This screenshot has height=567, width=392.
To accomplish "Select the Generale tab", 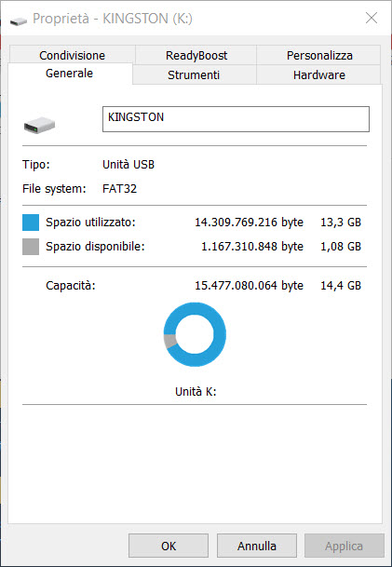I will (70, 74).
